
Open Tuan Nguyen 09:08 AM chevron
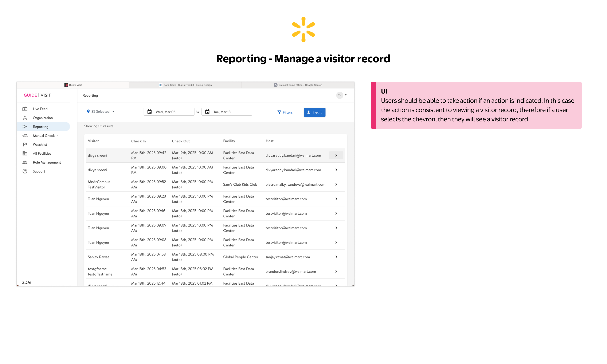[x=336, y=242]
